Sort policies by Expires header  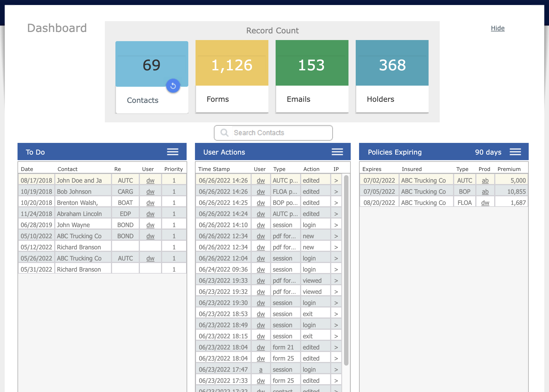coord(372,169)
